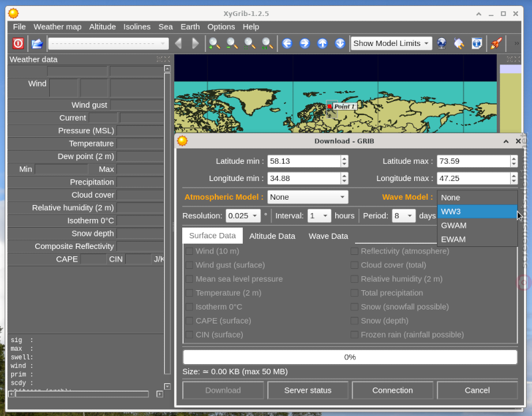
Task: Move the map left with blue arrow
Action: point(287,43)
